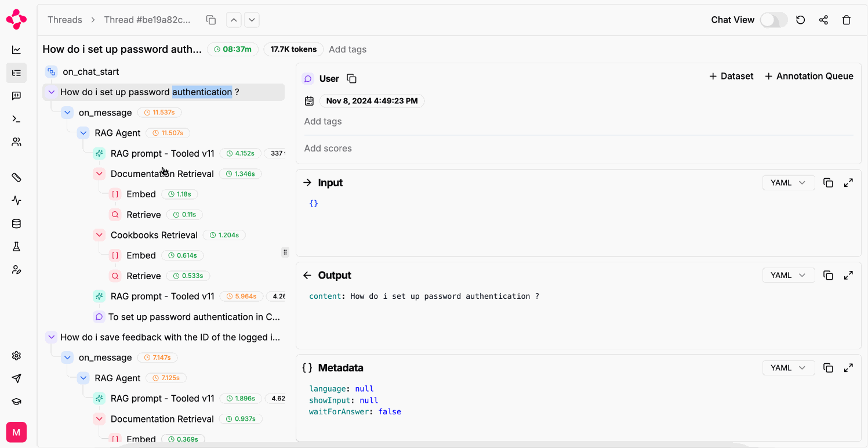Select the Documentation Retrieval step
The width and height of the screenshot is (868, 448).
[162, 173]
